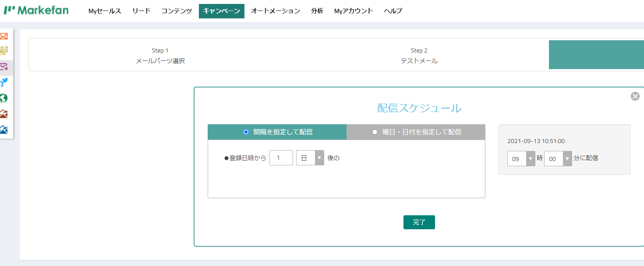Viewport: 644px width, 266px height.
Task: Open the コンテンツ menu
Action: 177,11
